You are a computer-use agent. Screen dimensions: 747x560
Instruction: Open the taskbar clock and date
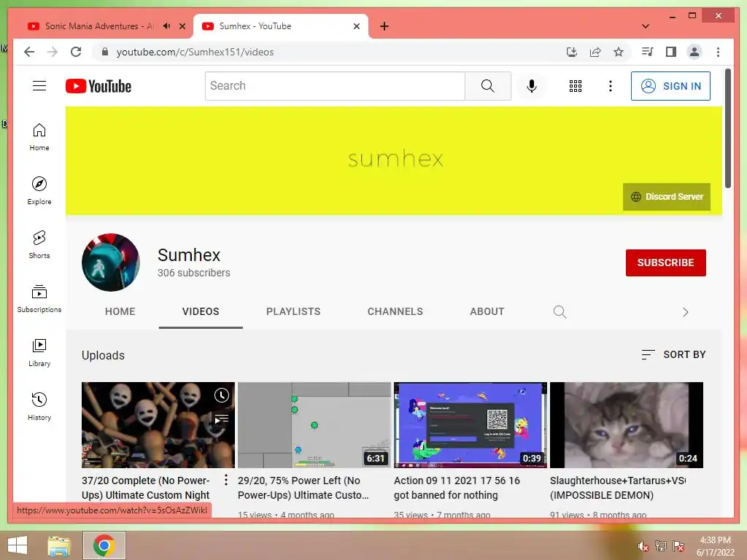coord(715,546)
